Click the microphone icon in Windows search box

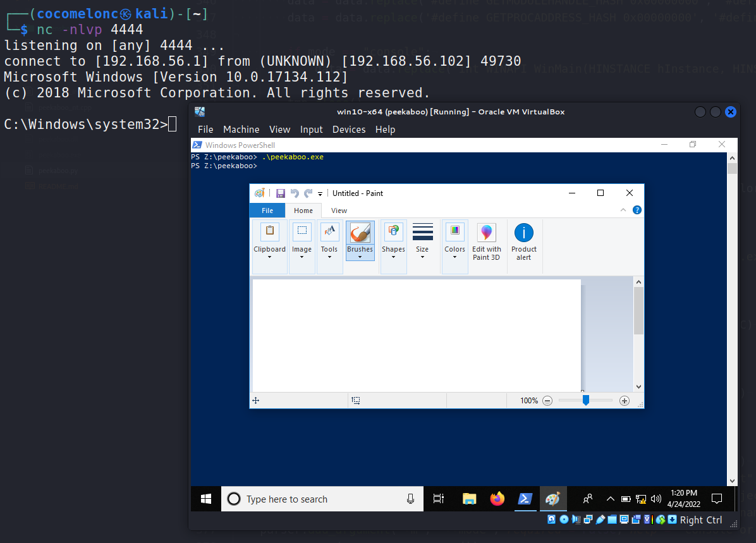pyautogui.click(x=410, y=499)
